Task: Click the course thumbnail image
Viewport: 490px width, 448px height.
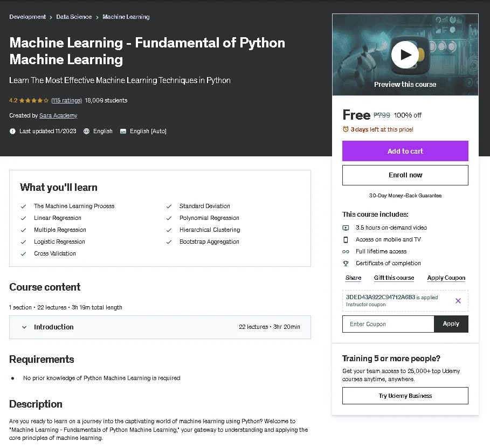Action: (405, 54)
